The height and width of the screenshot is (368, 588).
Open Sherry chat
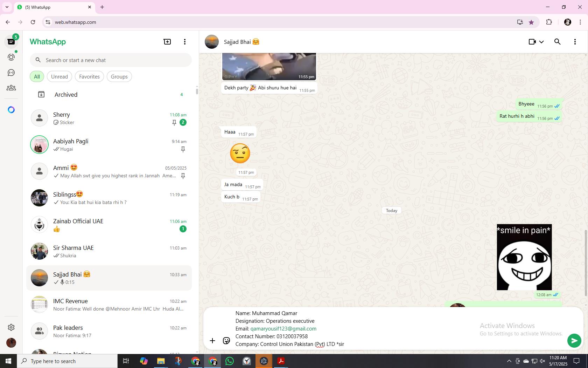click(x=109, y=118)
